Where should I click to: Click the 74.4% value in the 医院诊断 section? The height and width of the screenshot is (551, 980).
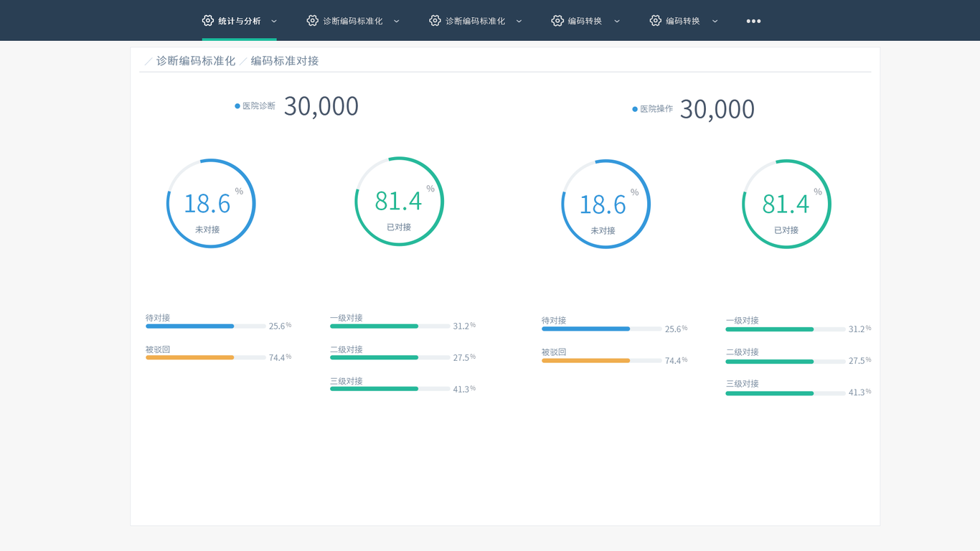pos(280,357)
